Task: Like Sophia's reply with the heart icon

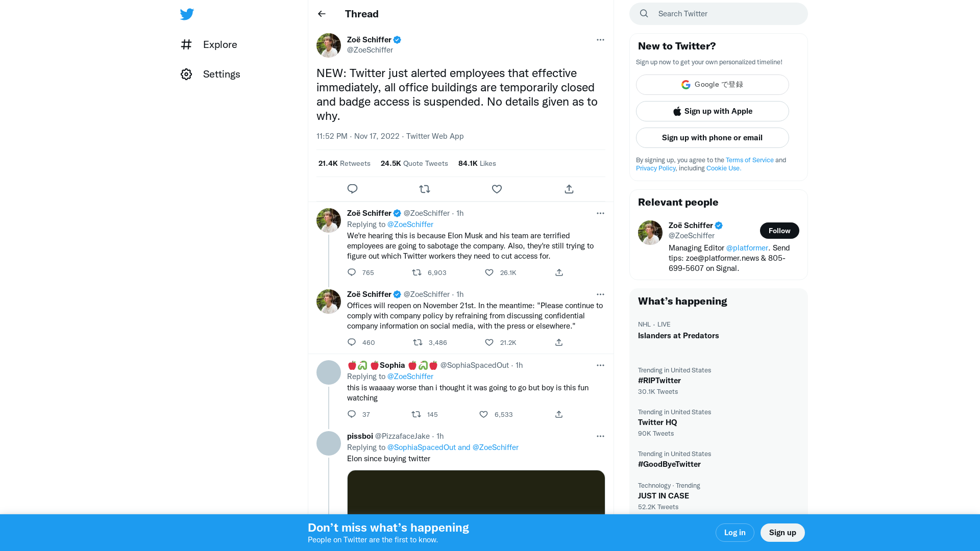Action: coord(483,414)
